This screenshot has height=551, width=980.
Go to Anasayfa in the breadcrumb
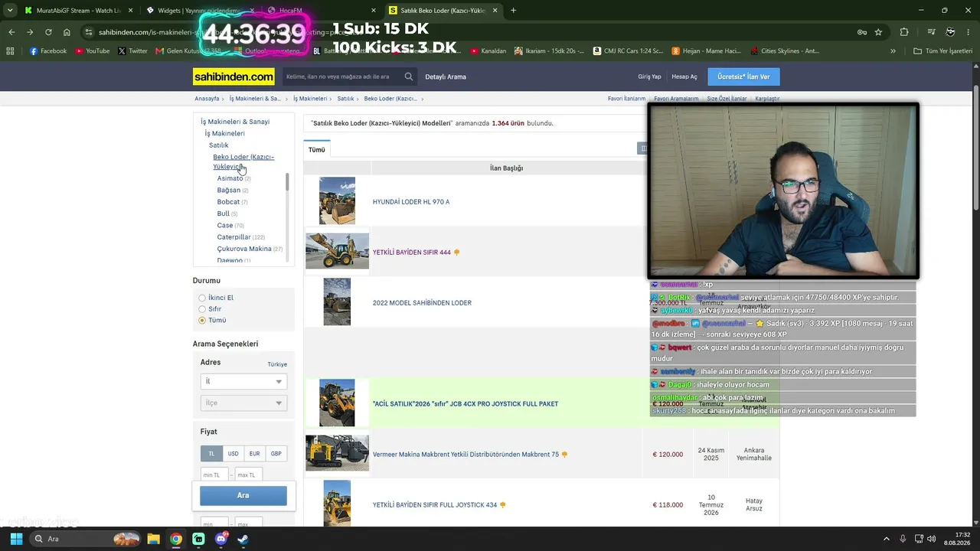[207, 99]
